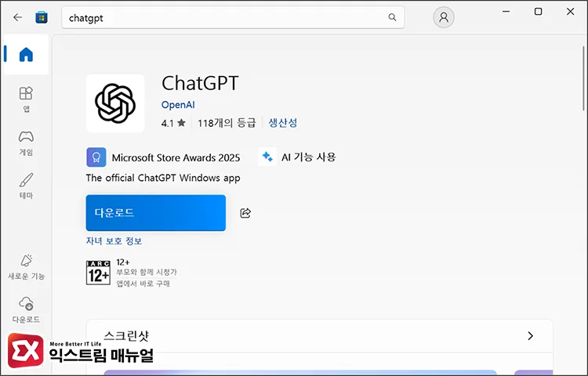This screenshot has width=588, height=376.
Task: Share the ChatGPT app via share icon
Action: [x=245, y=213]
